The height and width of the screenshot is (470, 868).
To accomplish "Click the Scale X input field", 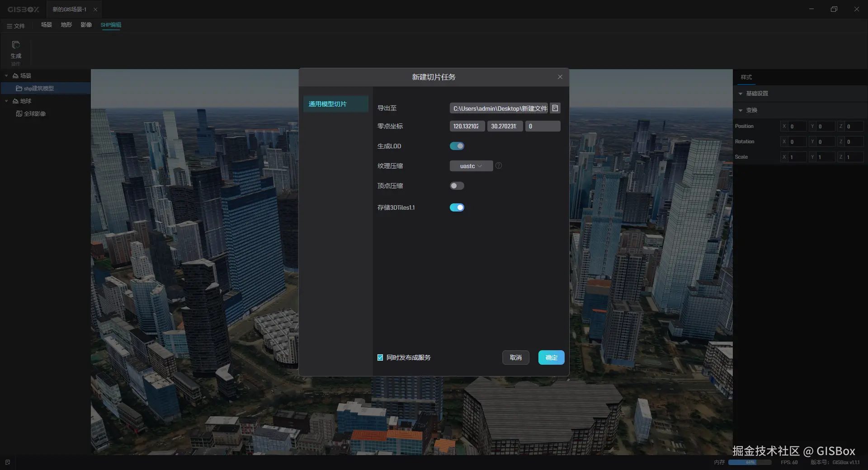I will [x=797, y=157].
